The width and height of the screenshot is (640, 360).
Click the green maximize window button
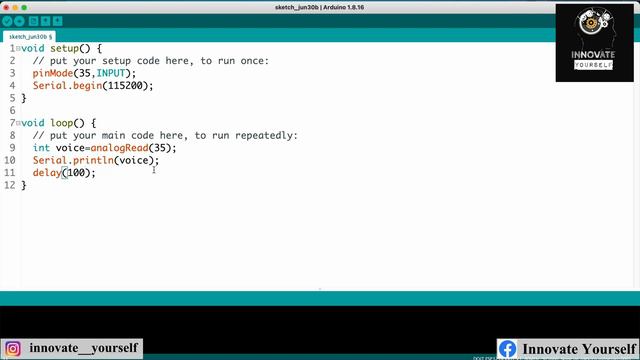(24, 7)
